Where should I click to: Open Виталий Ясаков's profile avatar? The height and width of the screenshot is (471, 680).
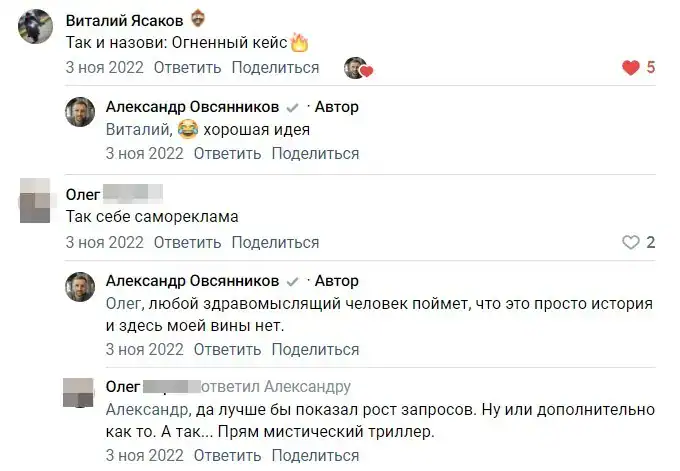click(36, 26)
